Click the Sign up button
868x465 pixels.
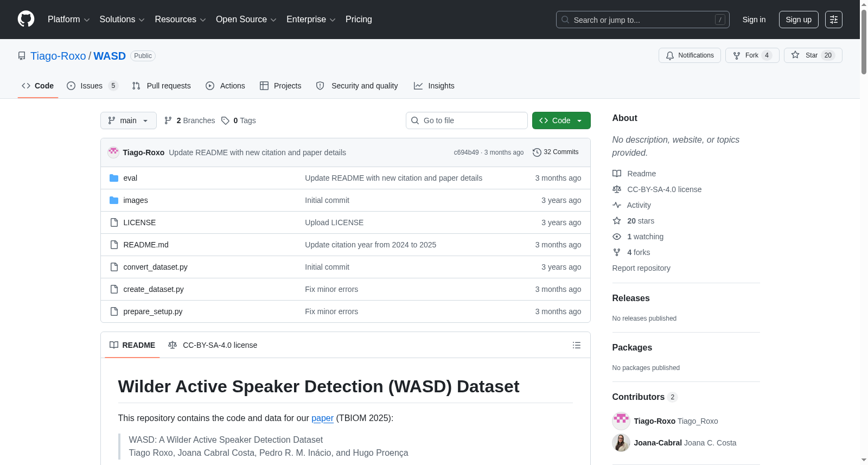point(799,20)
